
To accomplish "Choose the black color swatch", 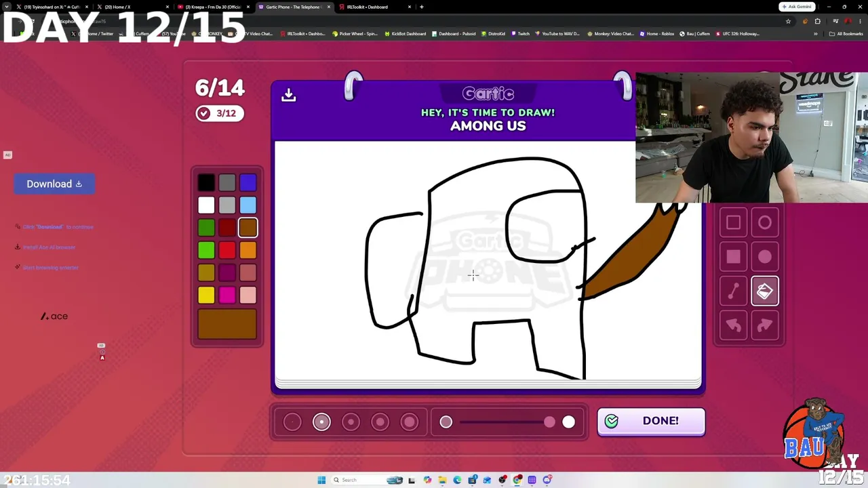I will (206, 182).
